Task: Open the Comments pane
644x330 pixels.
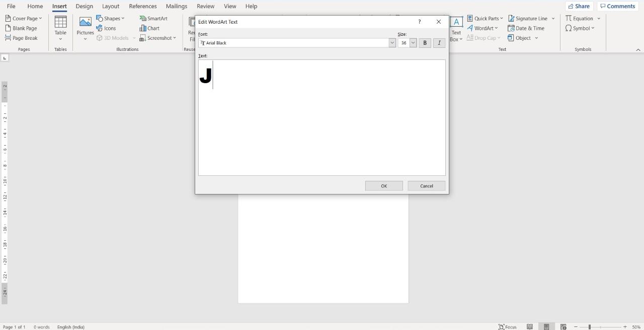Action: click(x=618, y=6)
